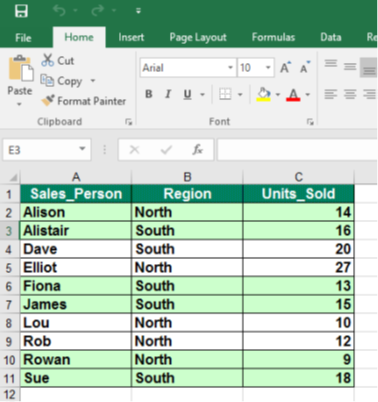
Task: Select column B header
Action: (187, 177)
